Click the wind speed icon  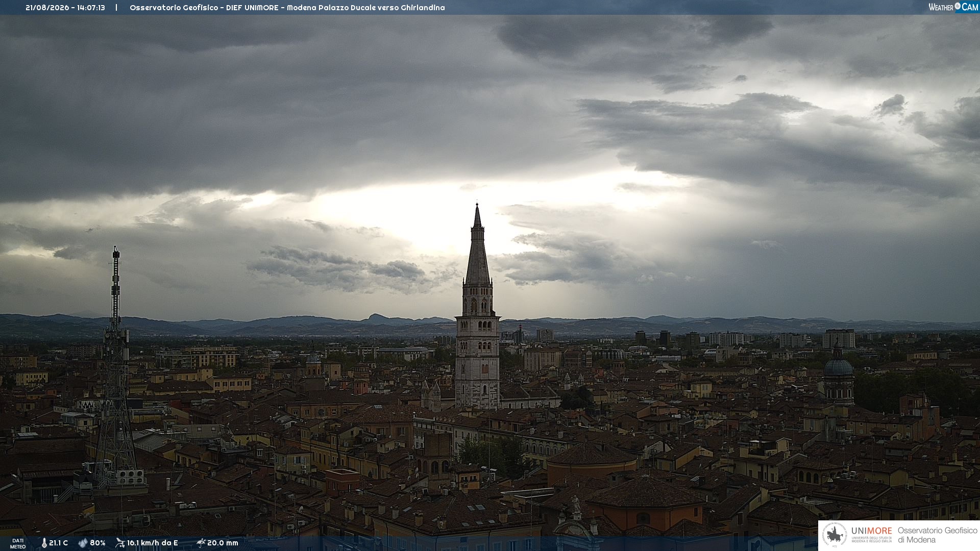(x=120, y=543)
